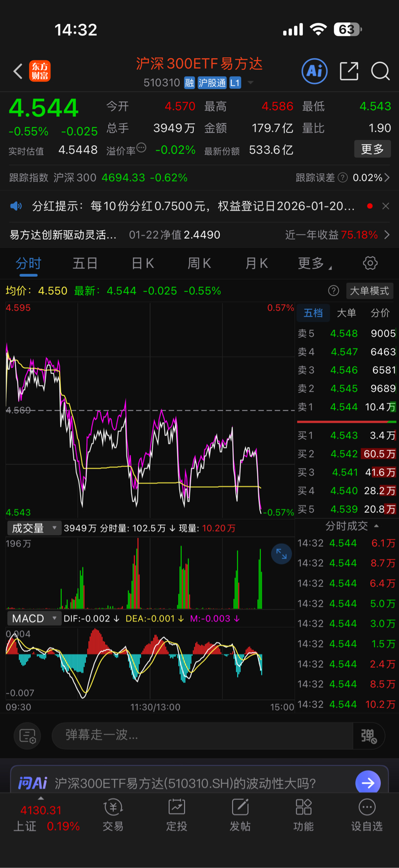
Task: Open the 溢价率 info bubble icon
Action: click(x=141, y=148)
